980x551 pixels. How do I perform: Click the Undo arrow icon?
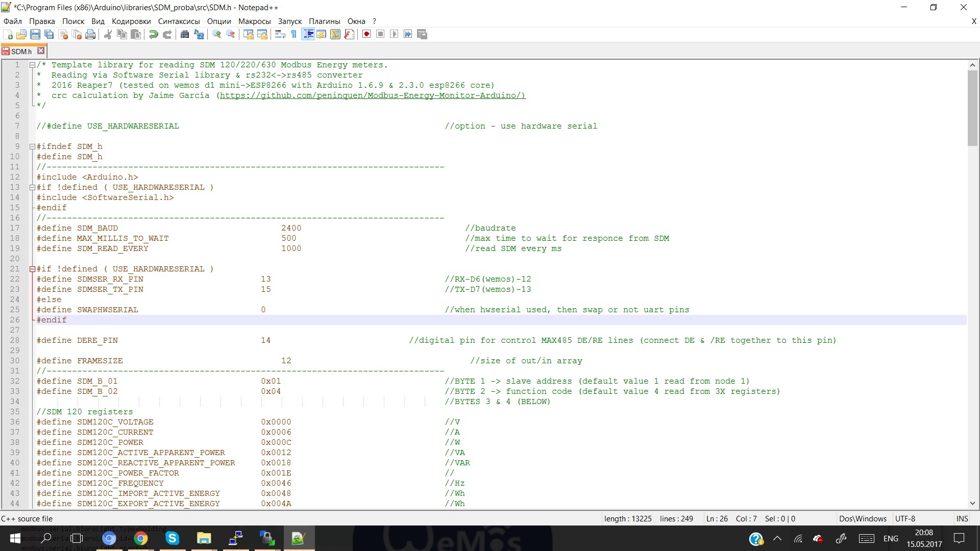pos(153,34)
